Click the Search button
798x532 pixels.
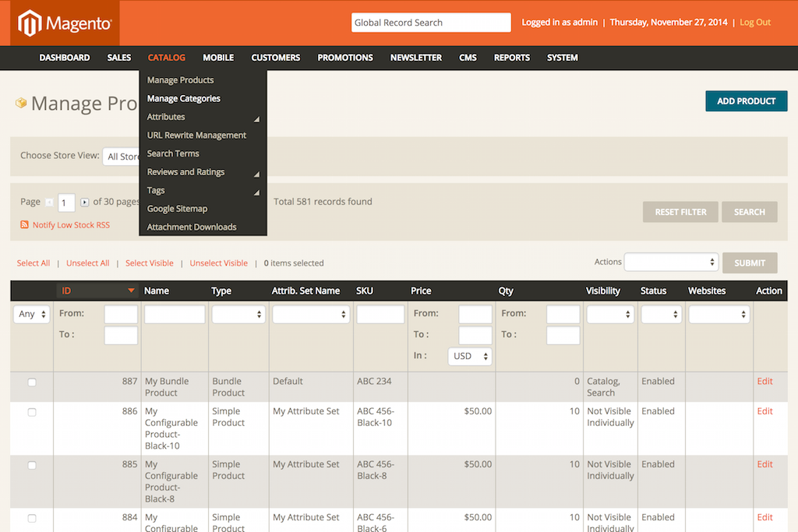(x=749, y=212)
